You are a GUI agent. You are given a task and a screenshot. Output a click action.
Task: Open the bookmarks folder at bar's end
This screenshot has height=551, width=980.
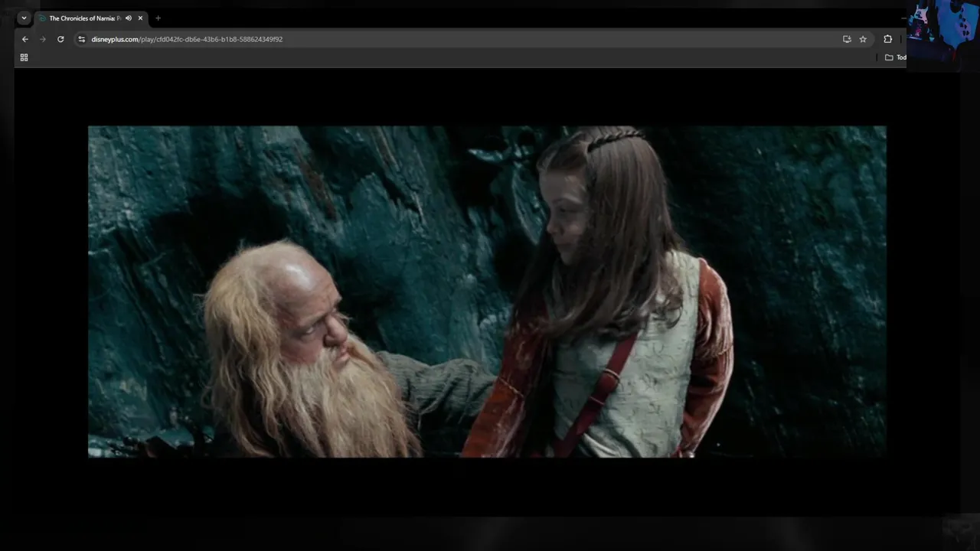[895, 57]
